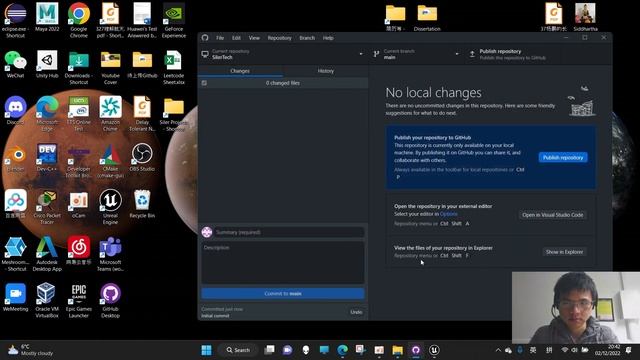The image size is (640, 360).
Task: Click Publish repository in the toolbar
Action: 512,54
